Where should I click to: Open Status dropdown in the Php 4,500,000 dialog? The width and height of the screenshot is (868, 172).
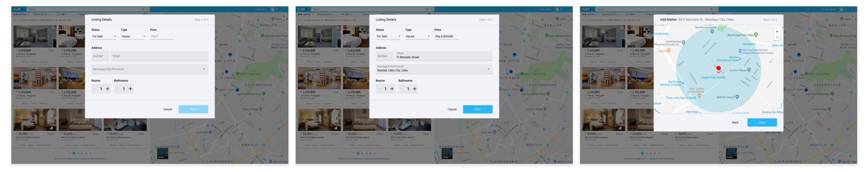coord(388,36)
